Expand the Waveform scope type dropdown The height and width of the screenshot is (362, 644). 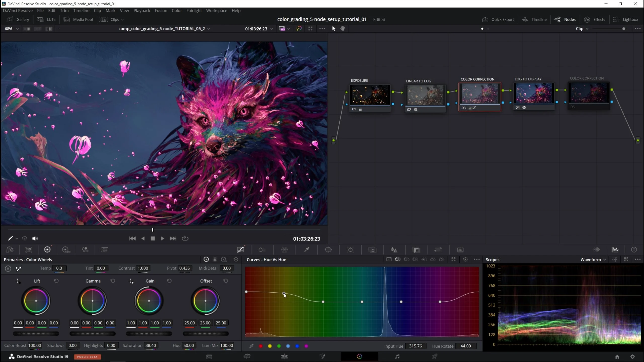(x=593, y=259)
